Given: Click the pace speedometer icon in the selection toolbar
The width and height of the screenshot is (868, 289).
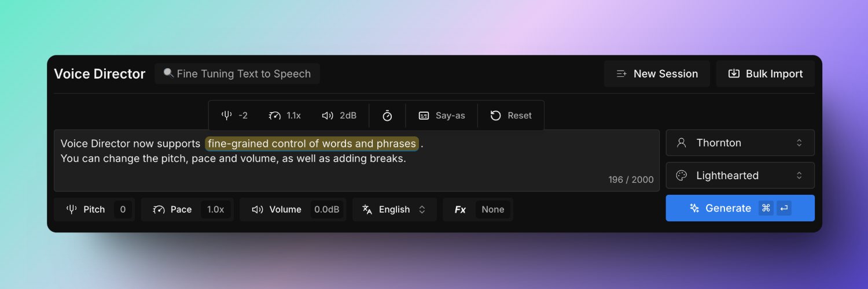Looking at the screenshot, I should pos(274,116).
